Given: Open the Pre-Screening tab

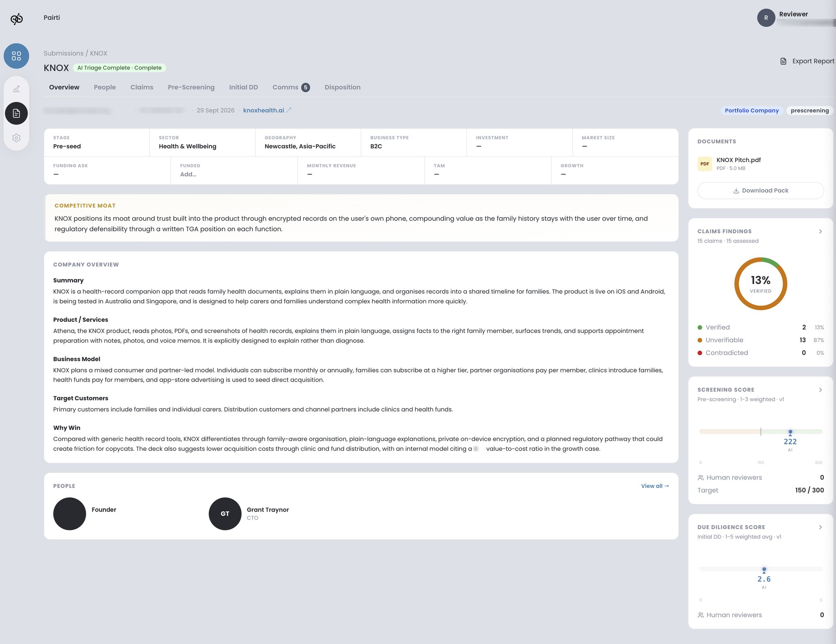Looking at the screenshot, I should click(x=191, y=87).
